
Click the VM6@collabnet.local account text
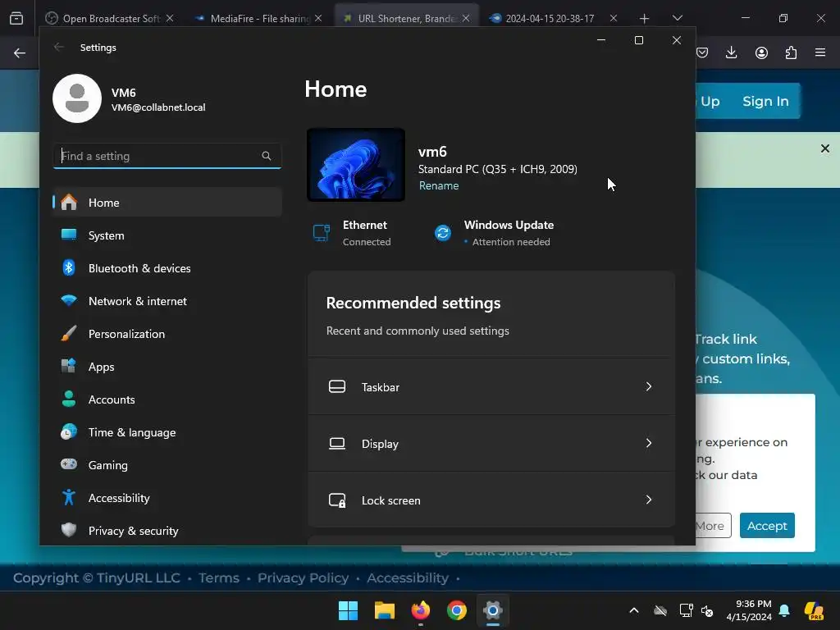(158, 107)
